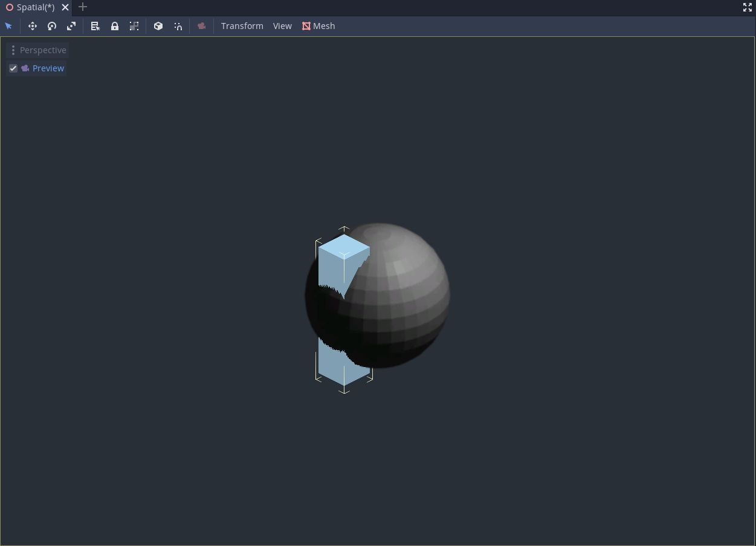Switch to the Rotate Mode tool
The height and width of the screenshot is (546, 756).
tap(51, 26)
